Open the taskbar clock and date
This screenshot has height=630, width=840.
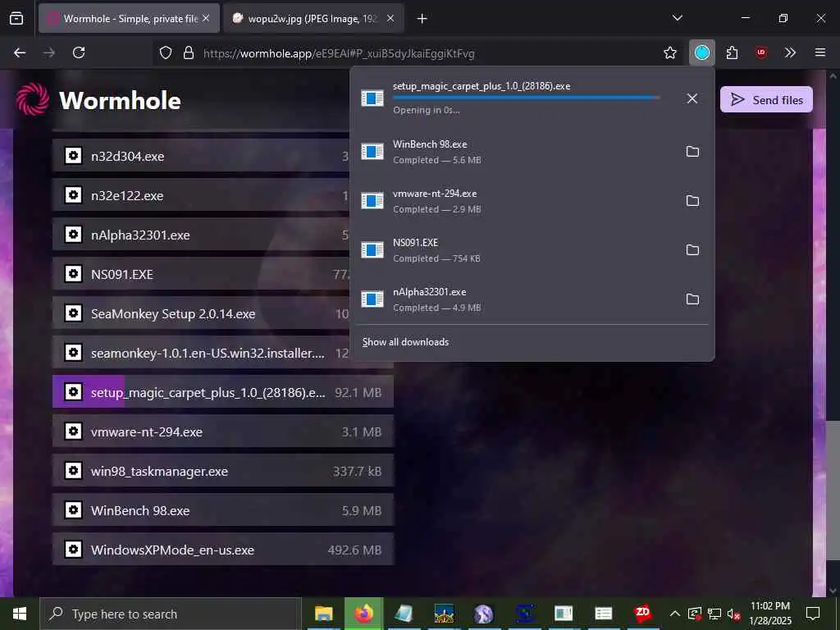click(769, 614)
